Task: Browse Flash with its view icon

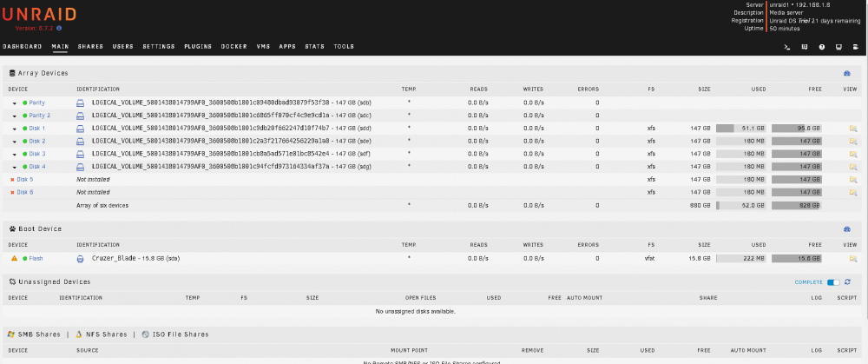Action: point(853,259)
